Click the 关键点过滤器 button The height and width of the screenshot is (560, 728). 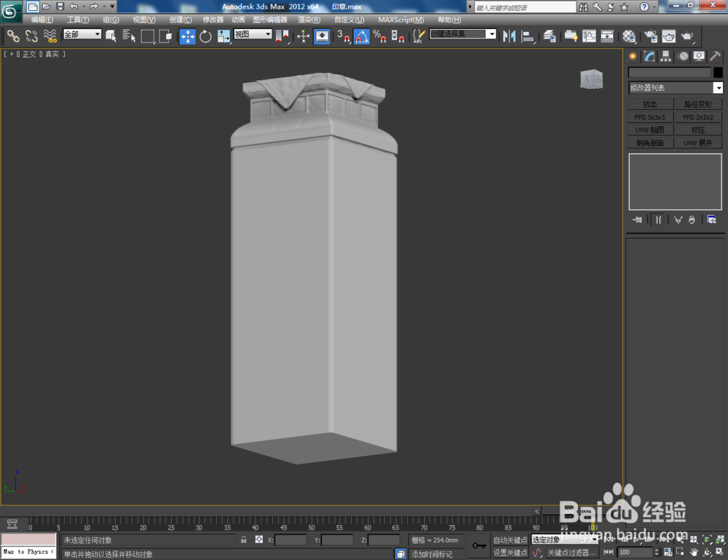[x=571, y=553]
